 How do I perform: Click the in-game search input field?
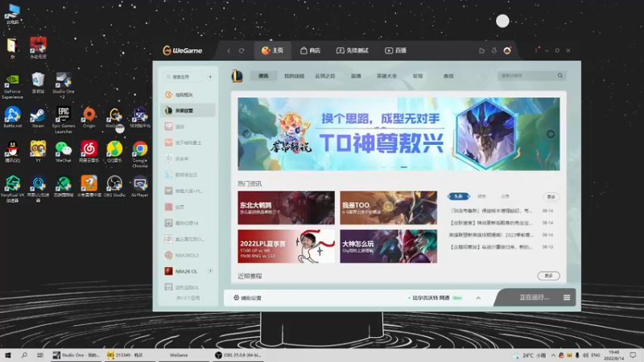[528, 76]
